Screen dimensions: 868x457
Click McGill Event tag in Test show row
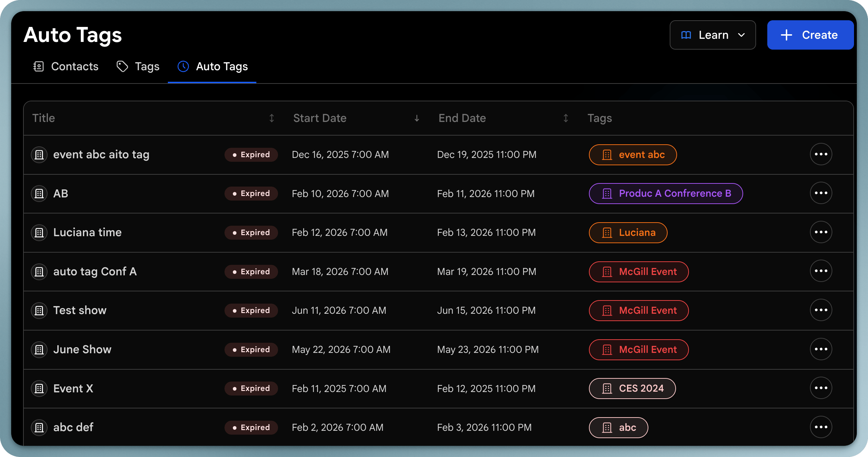[x=639, y=310]
